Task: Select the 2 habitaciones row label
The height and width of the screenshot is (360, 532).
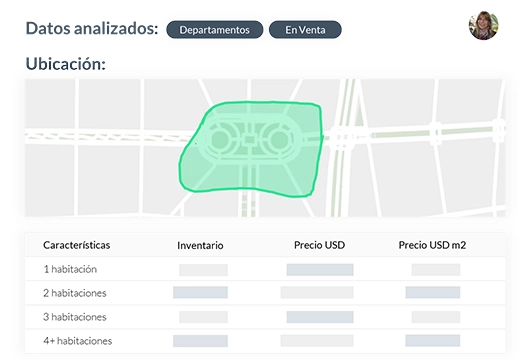Action: 75,293
